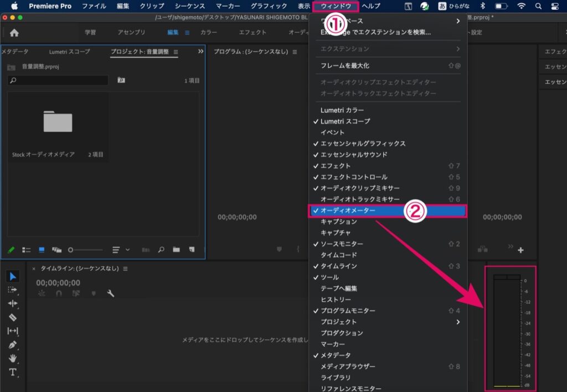This screenshot has height=392, width=567.
Task: Toggle the timeline snap magnet
Action: pyautogui.click(x=59, y=293)
